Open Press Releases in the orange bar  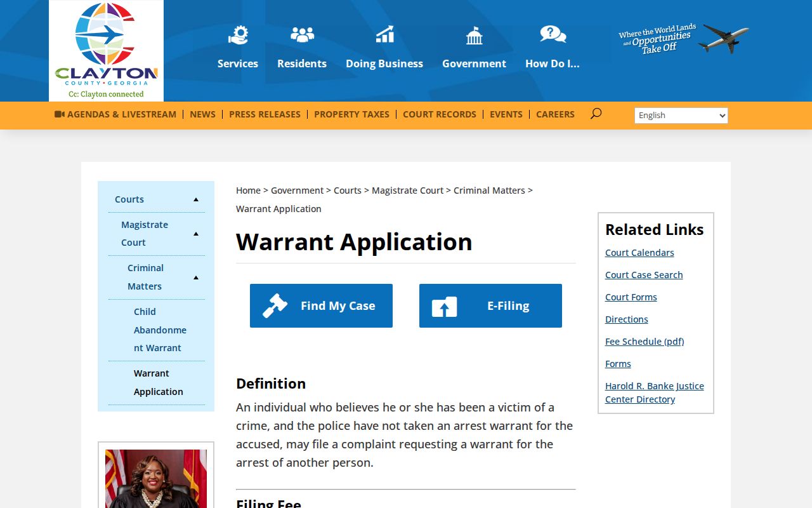265,114
